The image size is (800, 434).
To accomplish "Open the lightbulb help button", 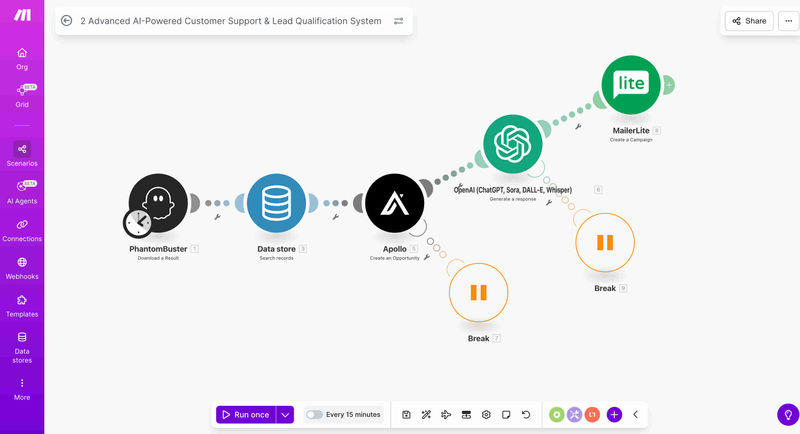I will pyautogui.click(x=788, y=415).
